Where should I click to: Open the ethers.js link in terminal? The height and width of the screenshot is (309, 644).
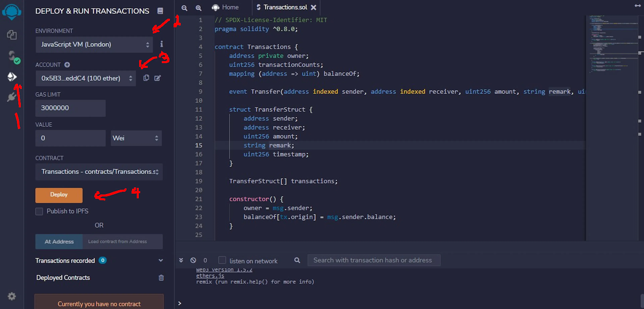210,276
